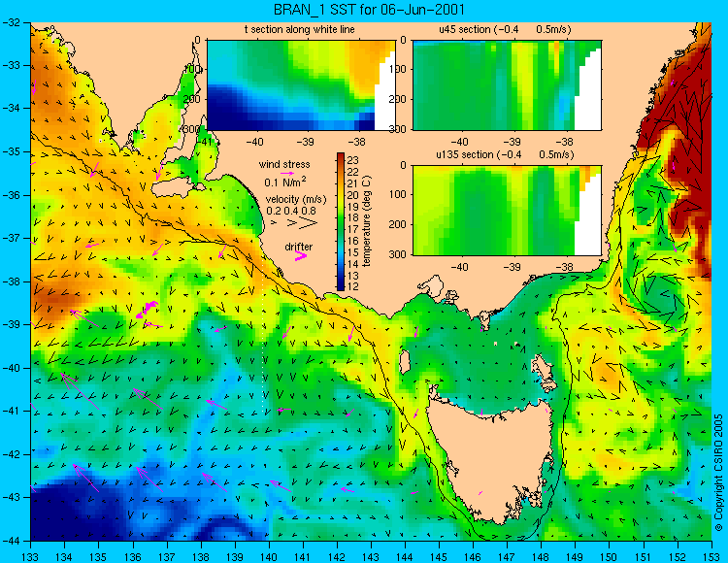Click the 18 tick on the colorbar
Viewport: 728px width, 563px height.
353,217
